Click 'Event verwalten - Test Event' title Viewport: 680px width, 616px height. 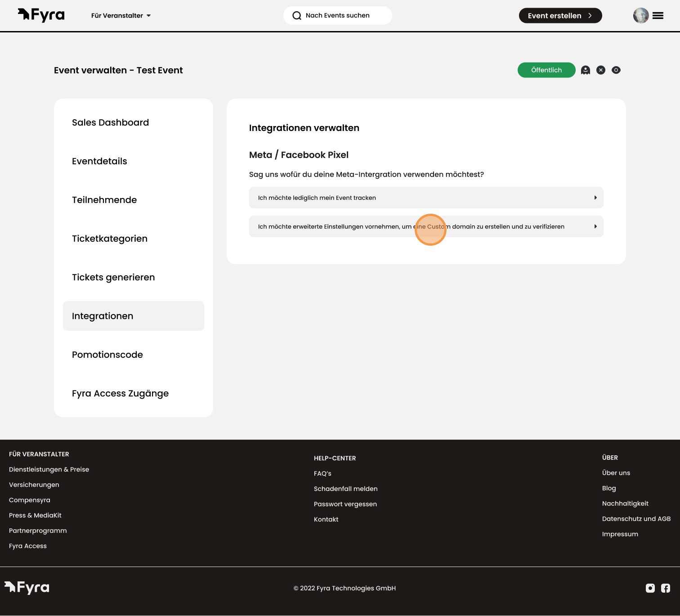click(118, 70)
